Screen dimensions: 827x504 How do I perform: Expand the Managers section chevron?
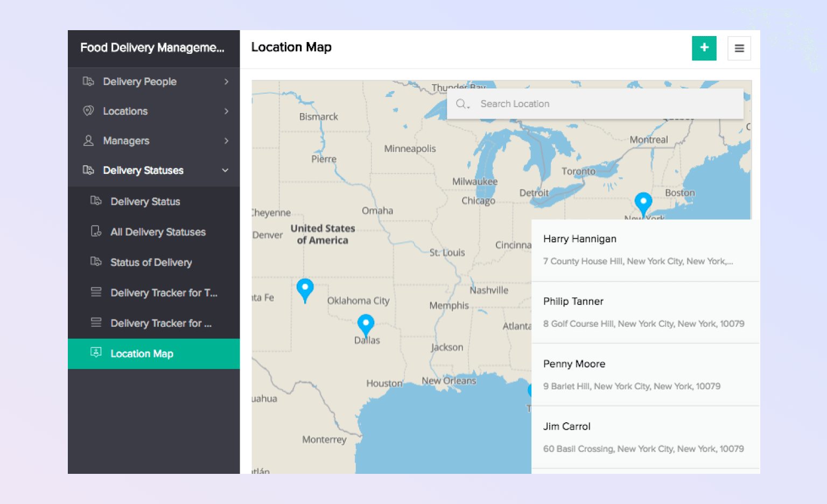pos(226,141)
